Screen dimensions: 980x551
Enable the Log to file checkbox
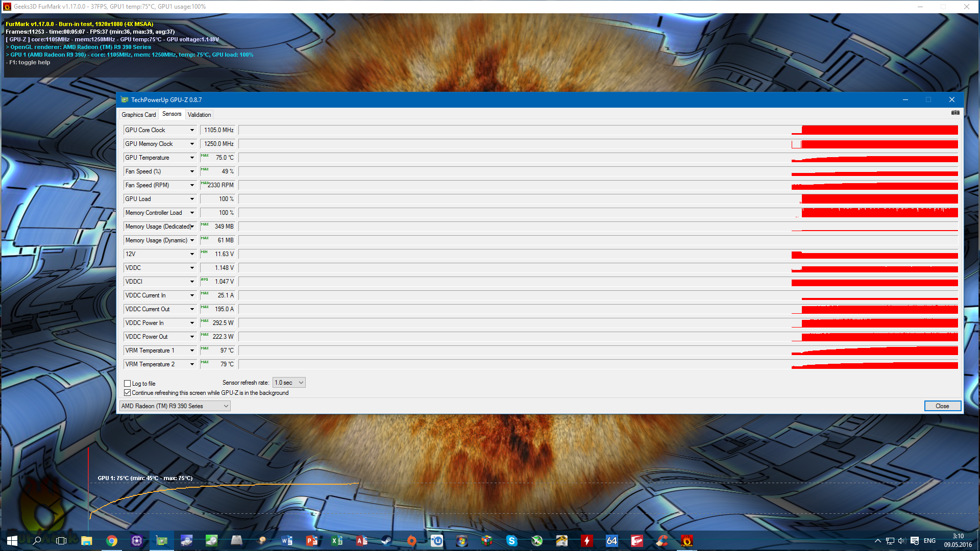coord(128,383)
